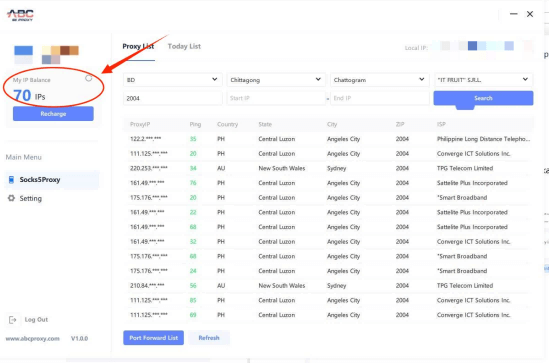
Task: Select proxy row 122.2.***.***
Action: pyautogui.click(x=328, y=139)
